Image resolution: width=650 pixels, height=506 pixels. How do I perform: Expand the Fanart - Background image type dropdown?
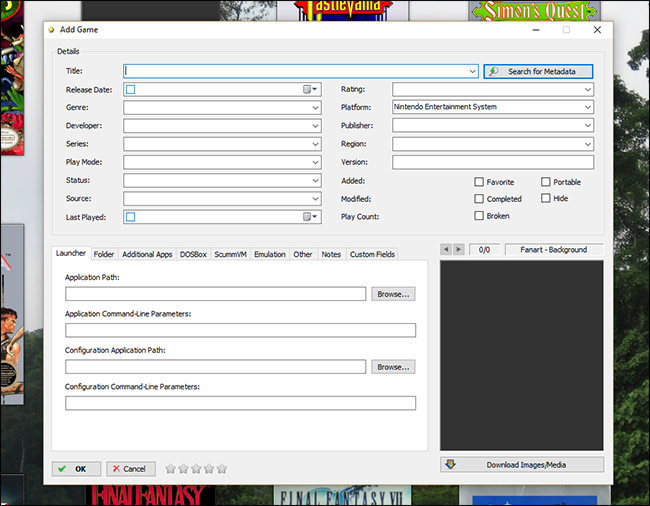[x=554, y=249]
